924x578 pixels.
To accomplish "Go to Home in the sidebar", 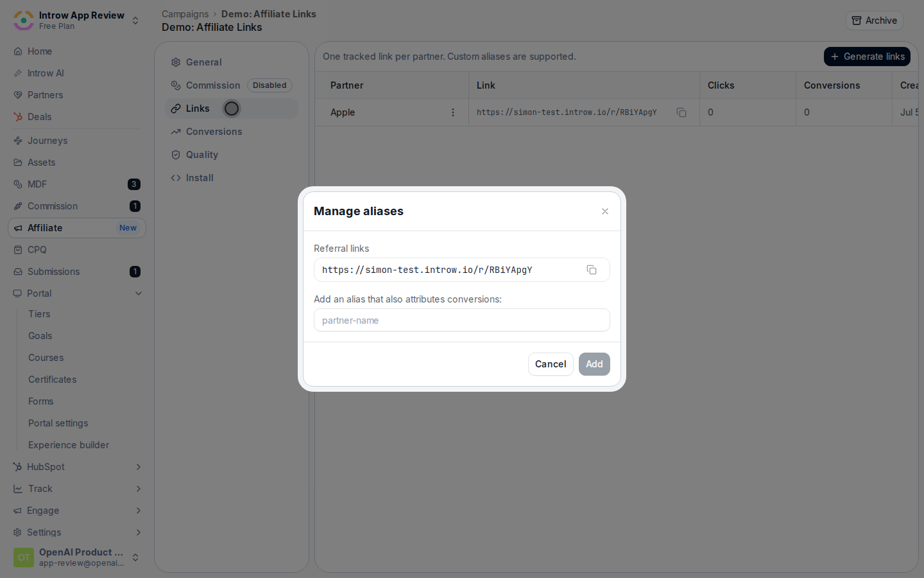I will coord(77,51).
